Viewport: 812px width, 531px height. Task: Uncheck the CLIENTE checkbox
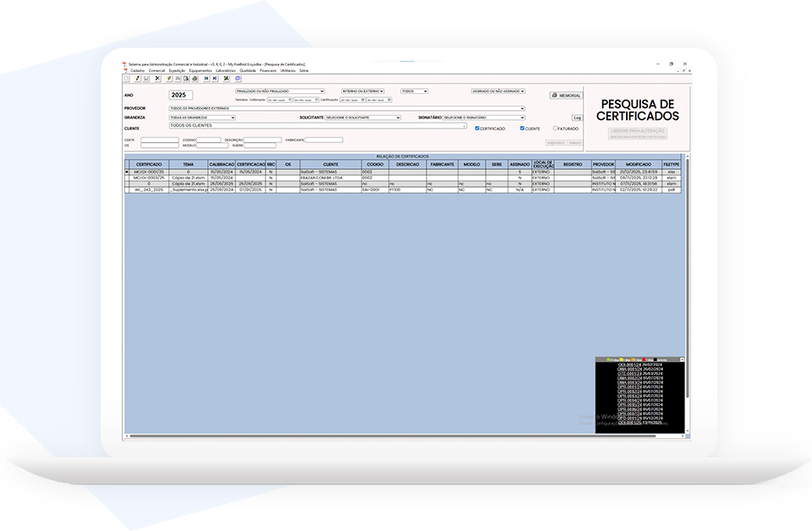(522, 129)
